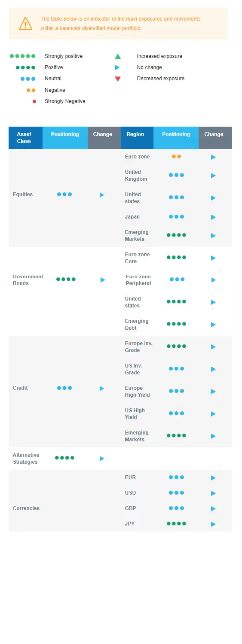
Task: Click the Credit row label
Action: point(20,388)
